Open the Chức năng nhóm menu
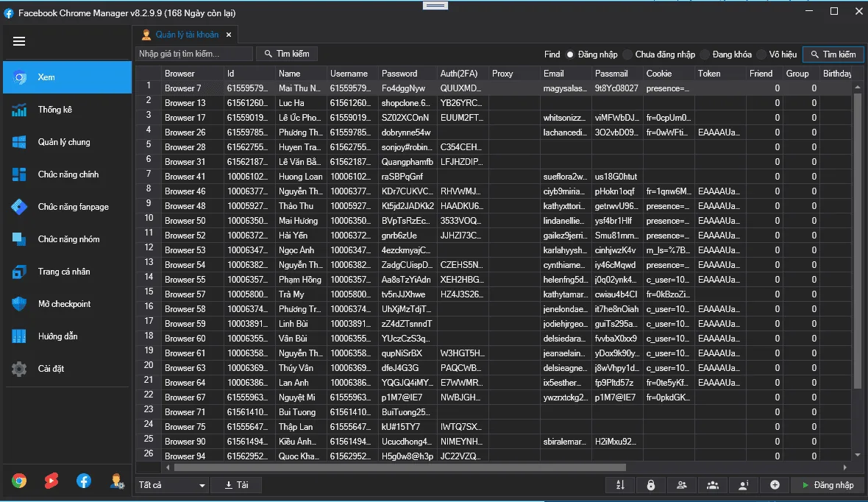Screen dimensions: 868x502 point(67,239)
